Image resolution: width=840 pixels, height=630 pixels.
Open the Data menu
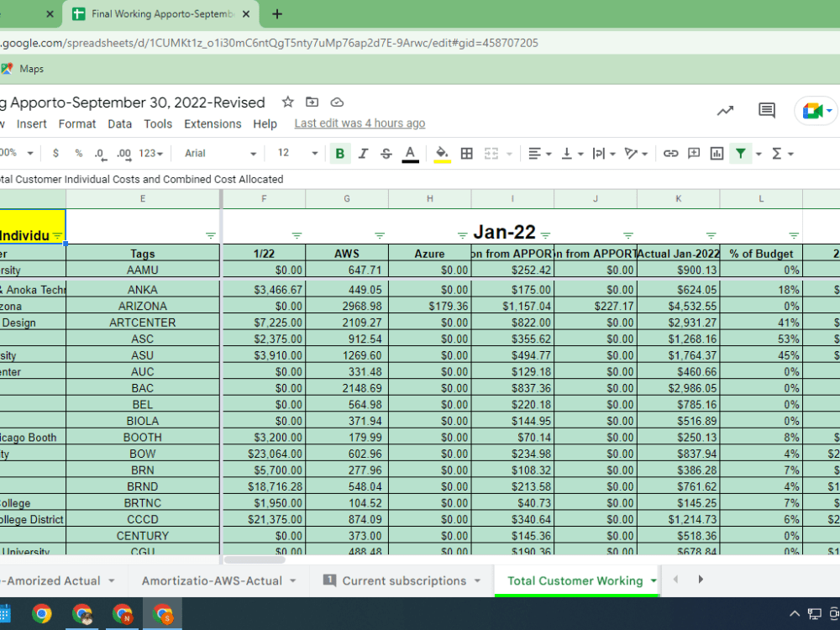click(x=119, y=123)
